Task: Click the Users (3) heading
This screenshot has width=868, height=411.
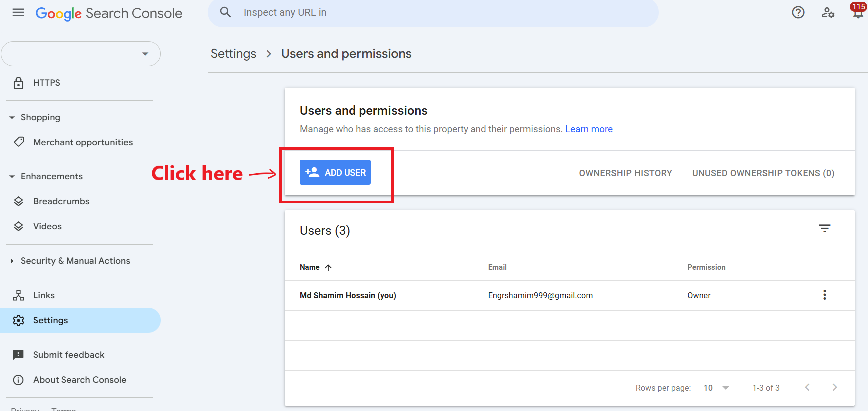Action: click(x=325, y=231)
